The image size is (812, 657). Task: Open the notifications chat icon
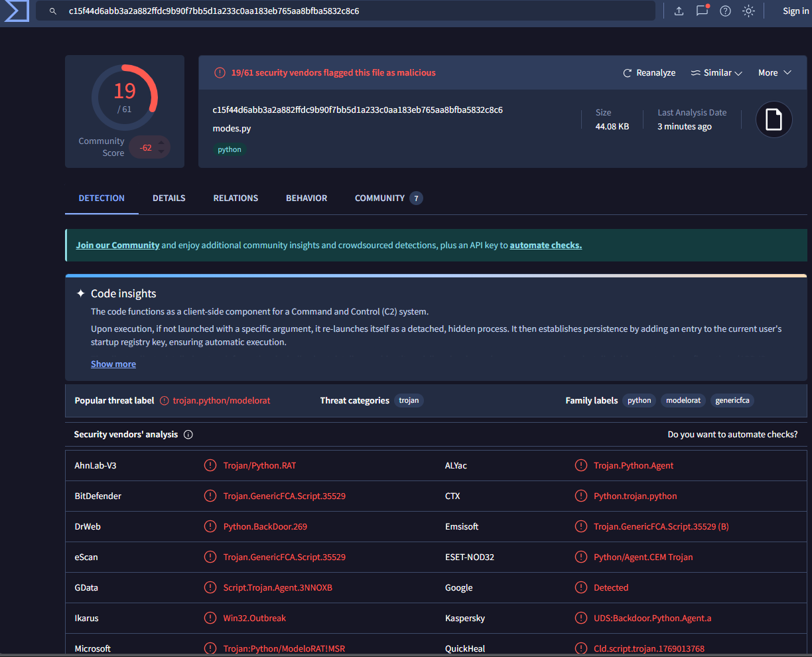(x=702, y=11)
